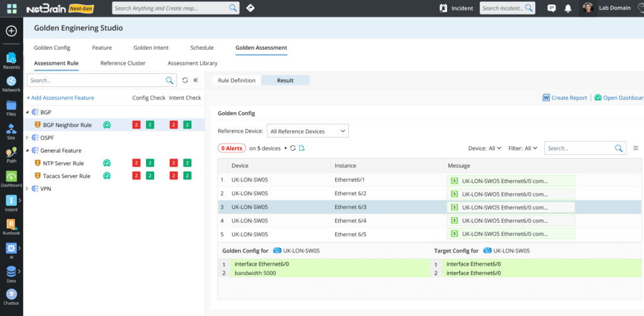Image resolution: width=644 pixels, height=316 pixels.
Task: Open the chat messages icon
Action: 552,8
